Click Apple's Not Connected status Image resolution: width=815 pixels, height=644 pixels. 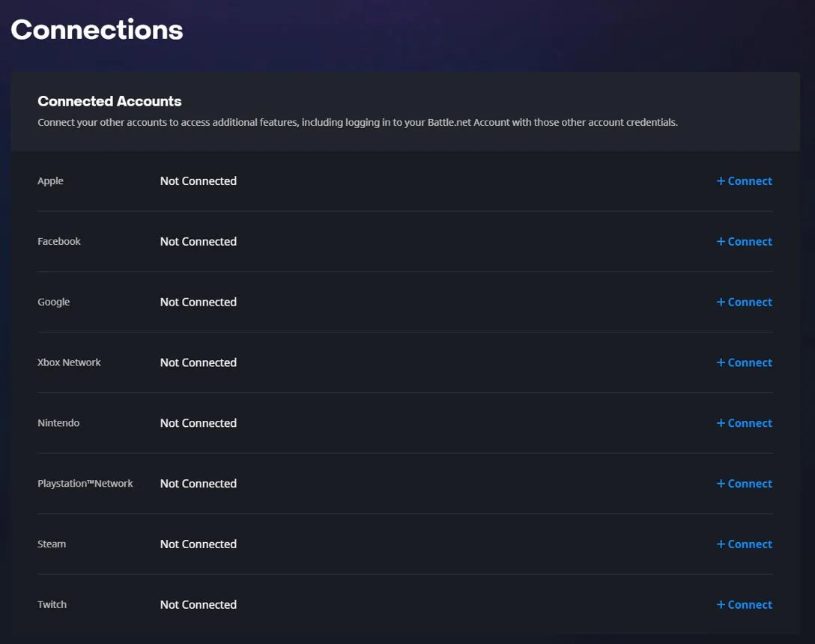(199, 181)
